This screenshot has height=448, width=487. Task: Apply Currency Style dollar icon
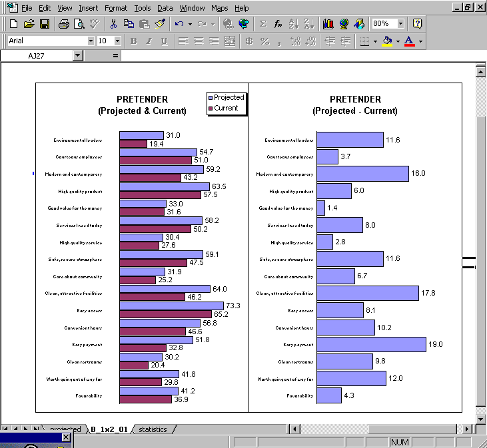[x=249, y=41]
